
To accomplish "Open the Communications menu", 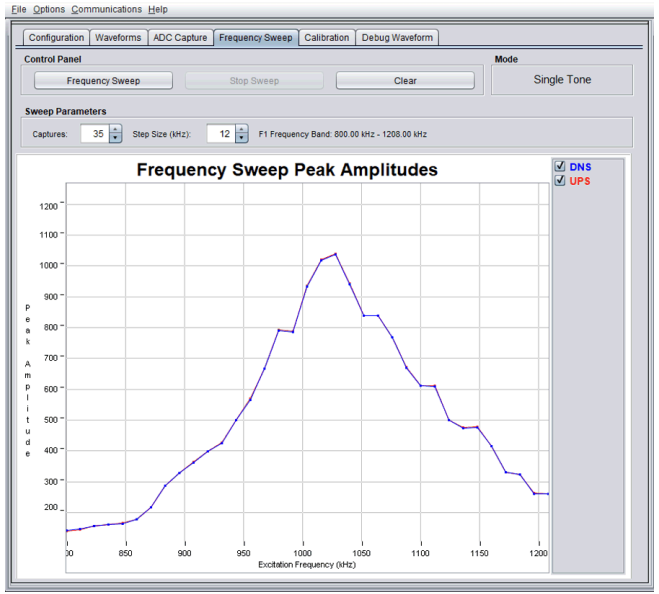I will click(x=106, y=9).
